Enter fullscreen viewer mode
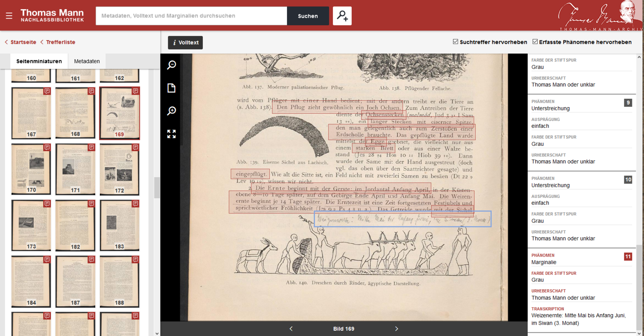644x336 pixels. (x=171, y=134)
